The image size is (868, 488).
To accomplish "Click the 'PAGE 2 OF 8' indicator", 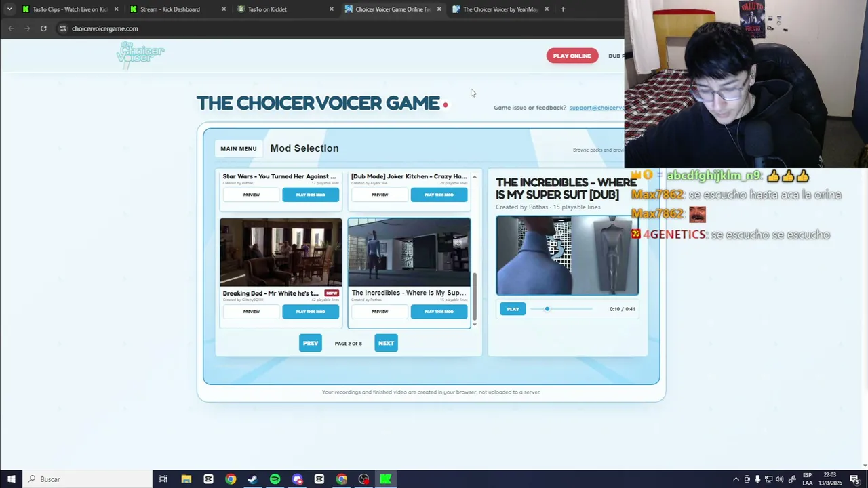I will [349, 344].
